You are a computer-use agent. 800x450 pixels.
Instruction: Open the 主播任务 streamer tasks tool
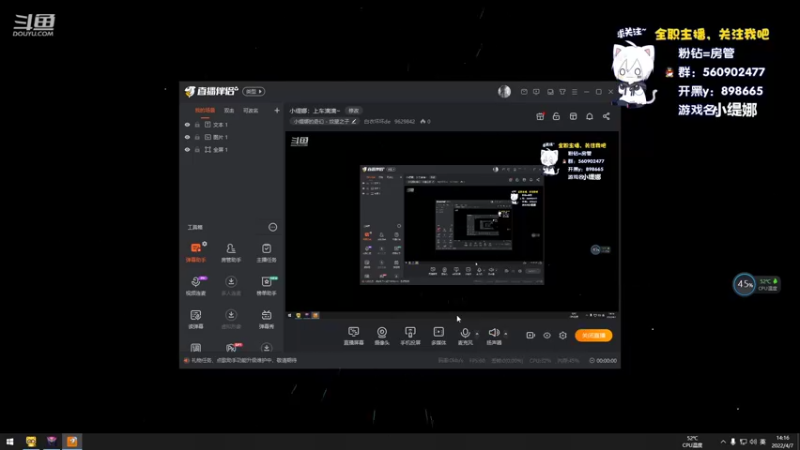(x=266, y=252)
